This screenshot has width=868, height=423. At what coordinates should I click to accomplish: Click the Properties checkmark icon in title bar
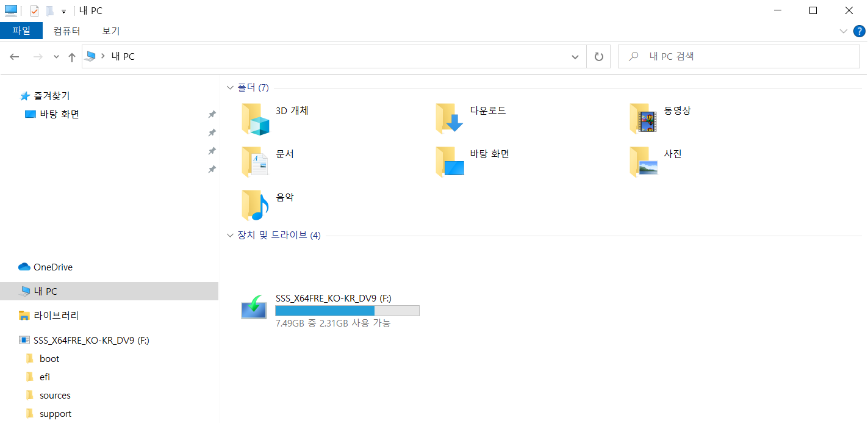(34, 10)
